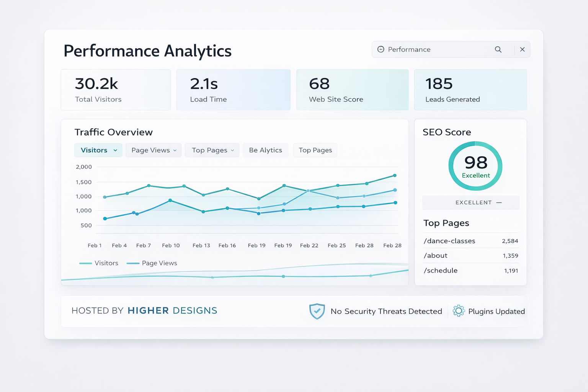The image size is (588, 392).
Task: Open the Page Views dropdown
Action: pyautogui.click(x=154, y=150)
